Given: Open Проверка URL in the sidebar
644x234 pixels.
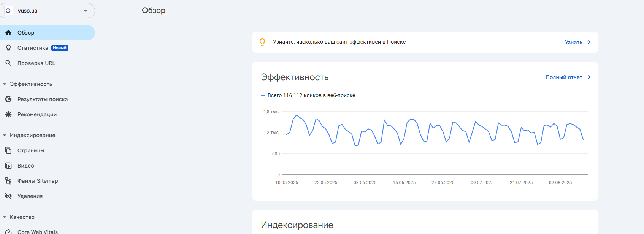Looking at the screenshot, I should pyautogui.click(x=48, y=63).
